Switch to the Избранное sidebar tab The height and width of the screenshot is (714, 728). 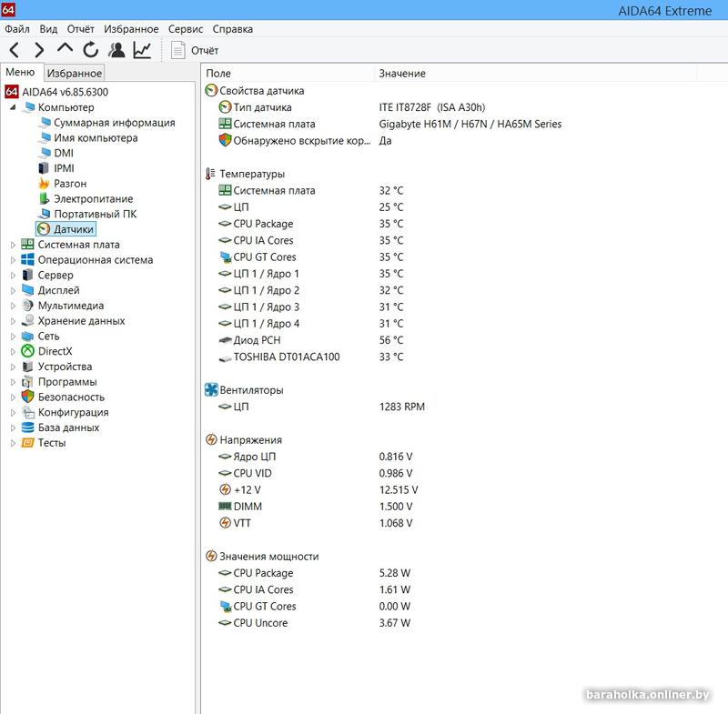click(x=75, y=73)
